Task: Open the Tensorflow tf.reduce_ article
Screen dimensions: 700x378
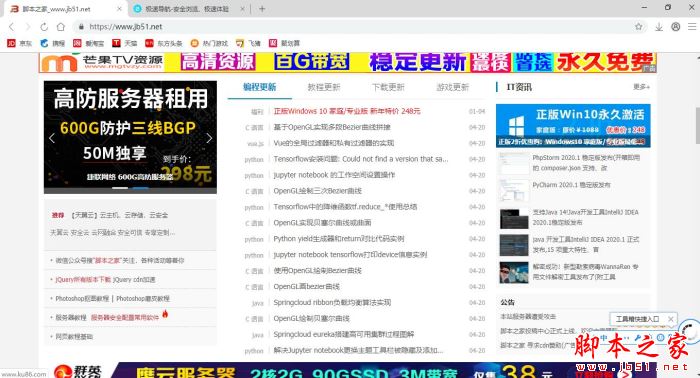Action: tap(346, 207)
